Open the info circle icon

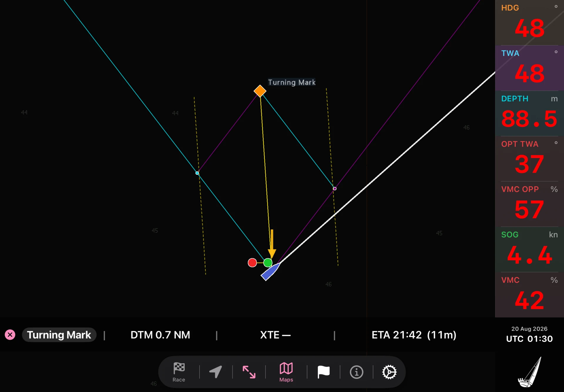[356, 372]
